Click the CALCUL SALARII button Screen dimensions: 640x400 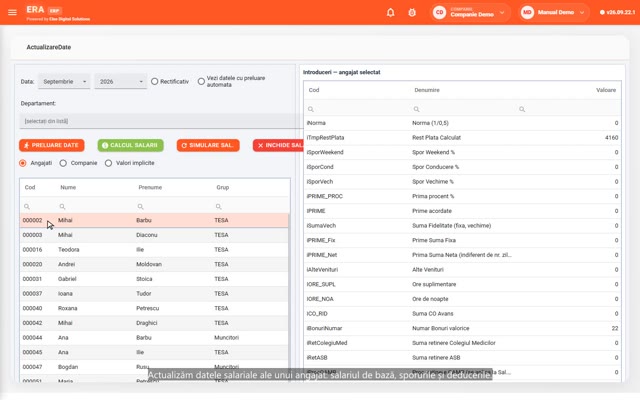coord(131,145)
